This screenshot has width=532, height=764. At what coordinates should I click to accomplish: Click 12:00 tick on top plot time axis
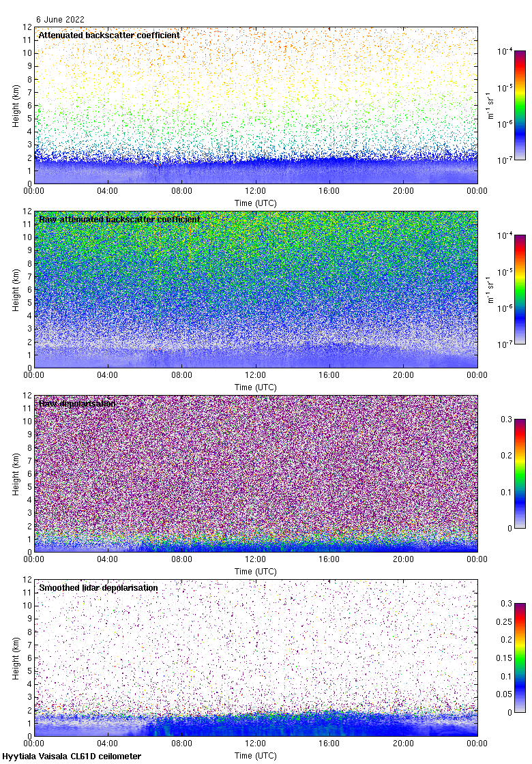click(x=256, y=192)
